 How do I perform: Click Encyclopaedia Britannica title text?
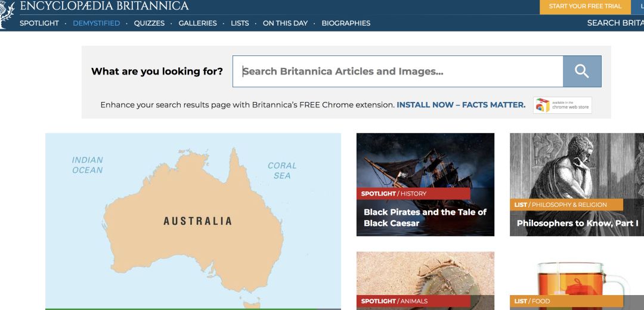(104, 7)
